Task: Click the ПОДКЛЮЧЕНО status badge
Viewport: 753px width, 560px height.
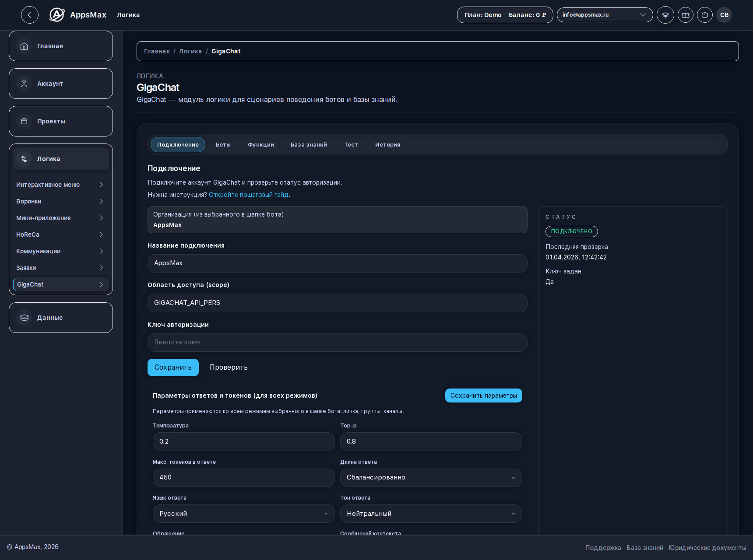Action: [x=571, y=231]
